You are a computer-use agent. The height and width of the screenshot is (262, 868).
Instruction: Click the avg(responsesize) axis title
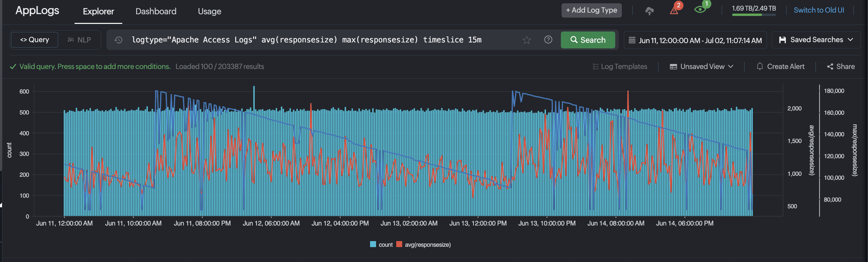click(x=812, y=150)
